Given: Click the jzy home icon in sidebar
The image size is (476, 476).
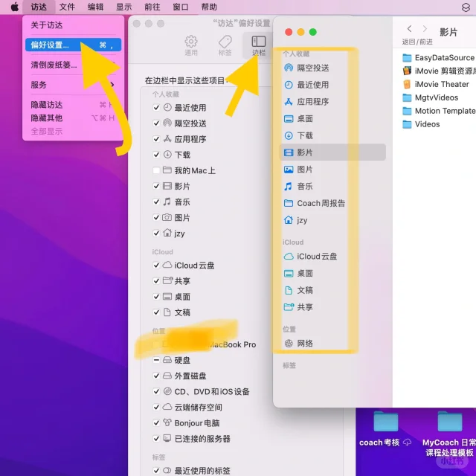Looking at the screenshot, I should (289, 220).
